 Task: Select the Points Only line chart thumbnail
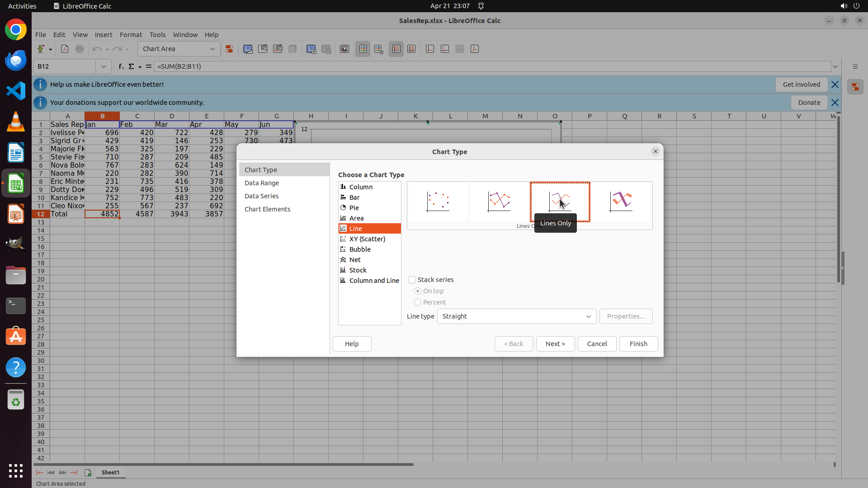[x=438, y=202]
